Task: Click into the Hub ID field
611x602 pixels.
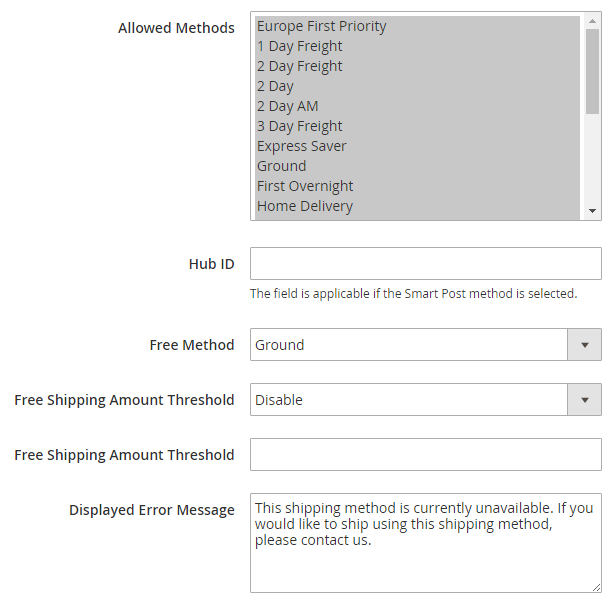Action: pos(425,264)
